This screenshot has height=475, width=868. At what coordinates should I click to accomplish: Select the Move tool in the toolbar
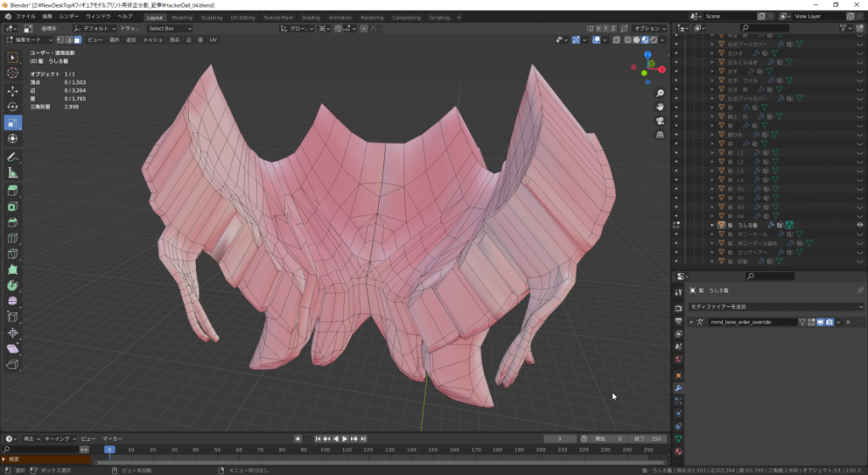[13, 91]
